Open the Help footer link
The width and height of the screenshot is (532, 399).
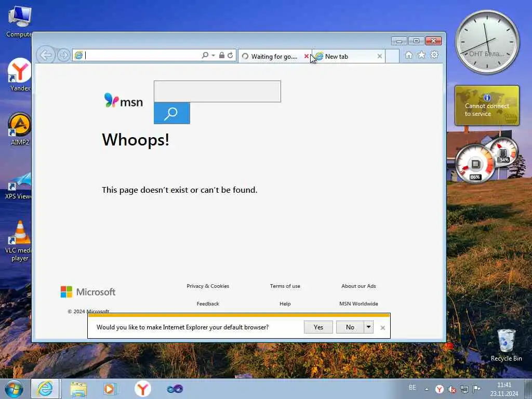285,303
